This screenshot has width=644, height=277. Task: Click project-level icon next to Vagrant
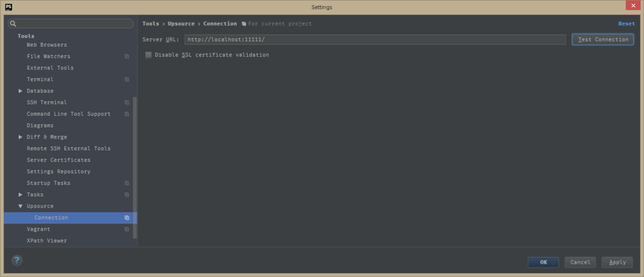[127, 229]
